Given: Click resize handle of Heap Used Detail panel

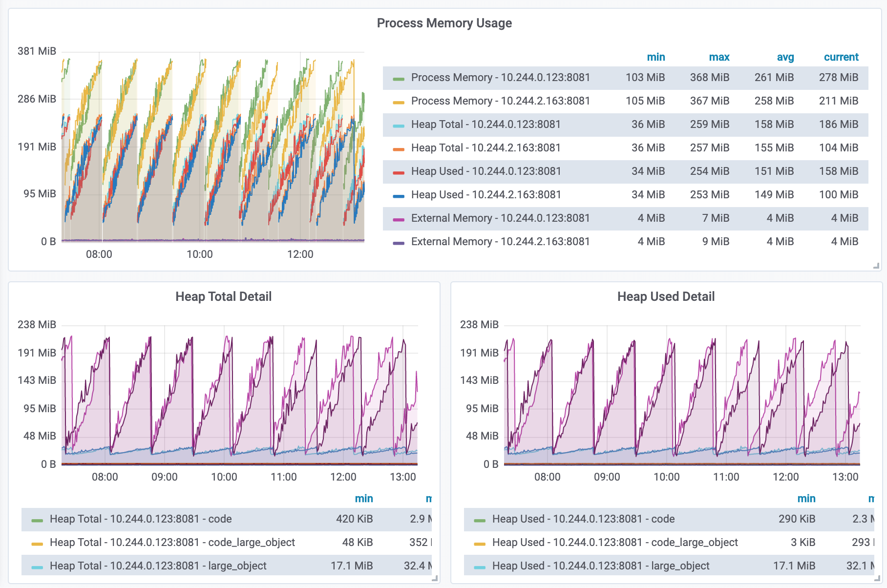Looking at the screenshot, I should (x=877, y=578).
